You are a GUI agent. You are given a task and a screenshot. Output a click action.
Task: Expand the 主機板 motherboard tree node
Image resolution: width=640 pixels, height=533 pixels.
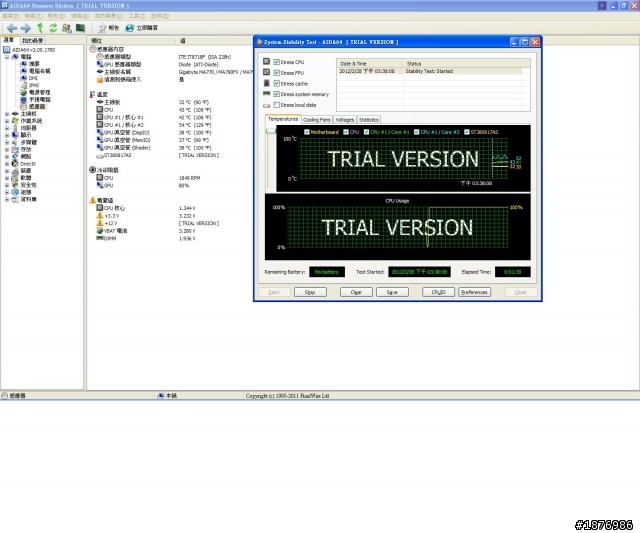[x=7, y=114]
